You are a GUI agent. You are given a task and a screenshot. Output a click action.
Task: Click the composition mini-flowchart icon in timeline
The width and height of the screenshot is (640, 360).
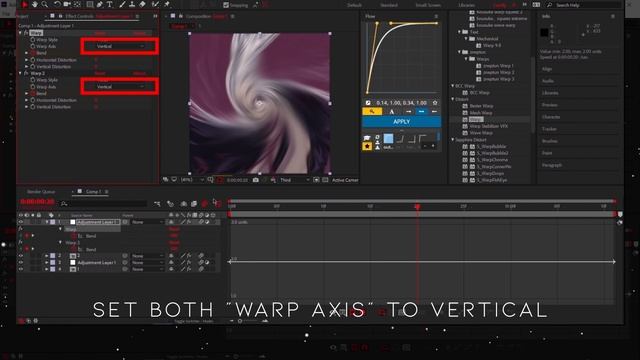point(158,203)
